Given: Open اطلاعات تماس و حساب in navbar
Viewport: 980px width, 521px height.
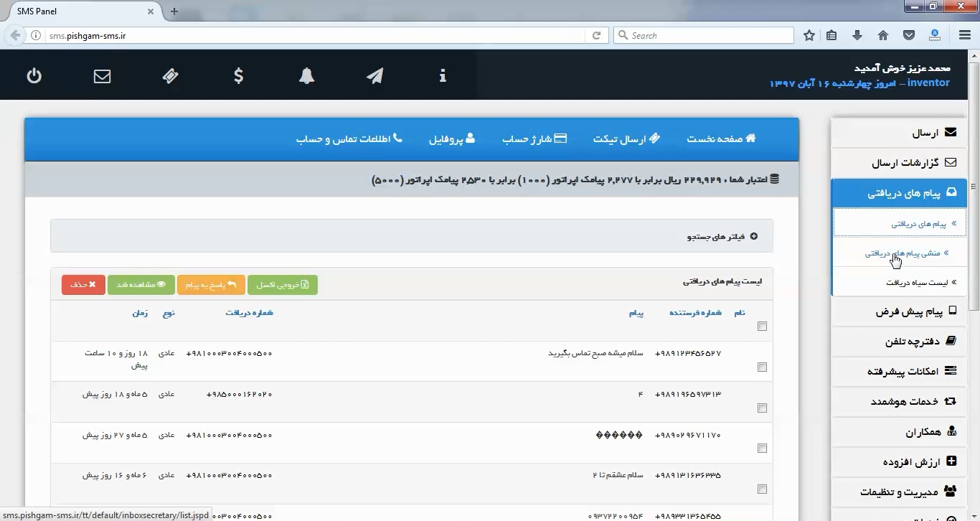Looking at the screenshot, I should 349,139.
